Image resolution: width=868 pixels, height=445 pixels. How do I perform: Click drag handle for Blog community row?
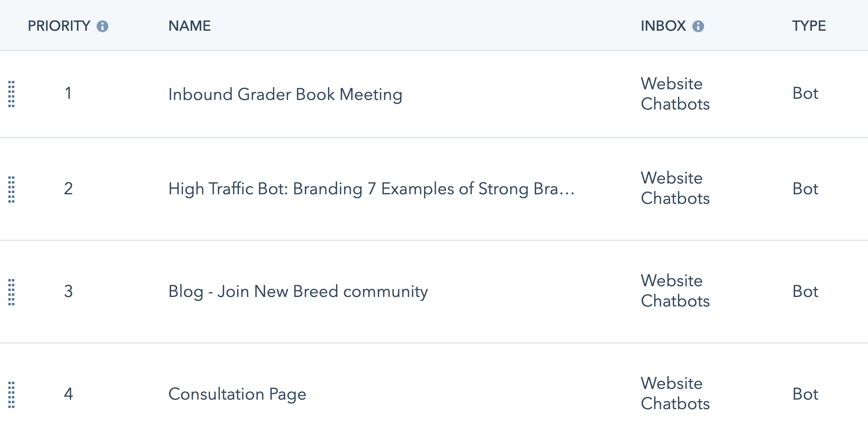pos(11,292)
